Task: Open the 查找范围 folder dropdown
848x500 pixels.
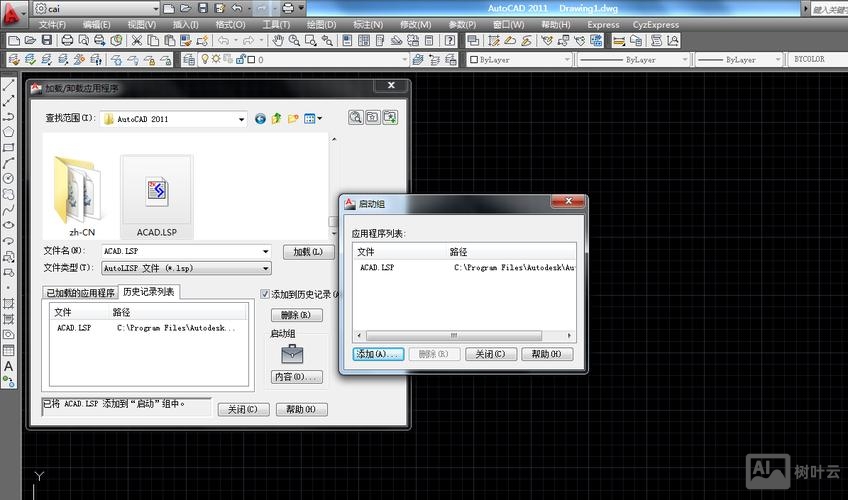Action: [241, 119]
